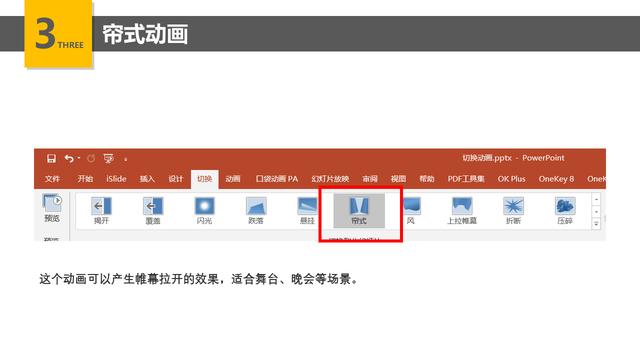The width and height of the screenshot is (640, 360).
Task: Click the 预览 (Preview) button
Action: (x=52, y=208)
